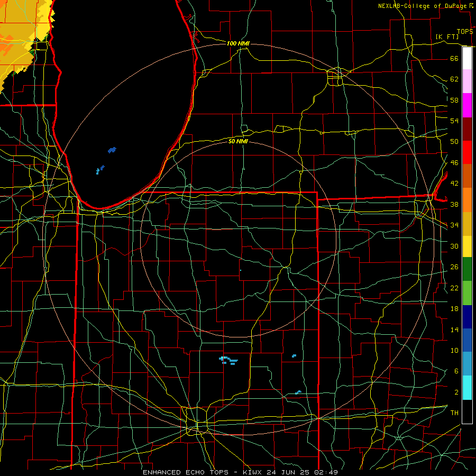Click the light pink color bar segment

[x=467, y=81]
